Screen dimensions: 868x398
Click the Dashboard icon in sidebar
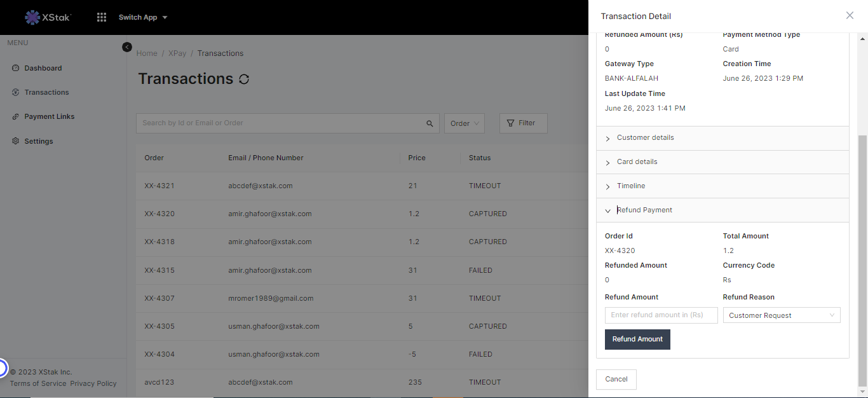pos(16,68)
